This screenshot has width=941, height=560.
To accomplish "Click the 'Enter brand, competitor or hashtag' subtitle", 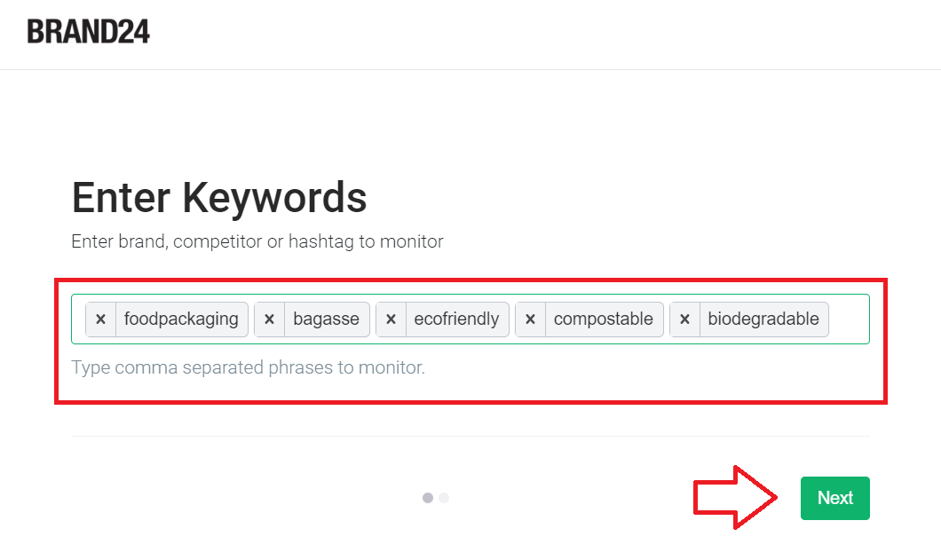I will 257,241.
